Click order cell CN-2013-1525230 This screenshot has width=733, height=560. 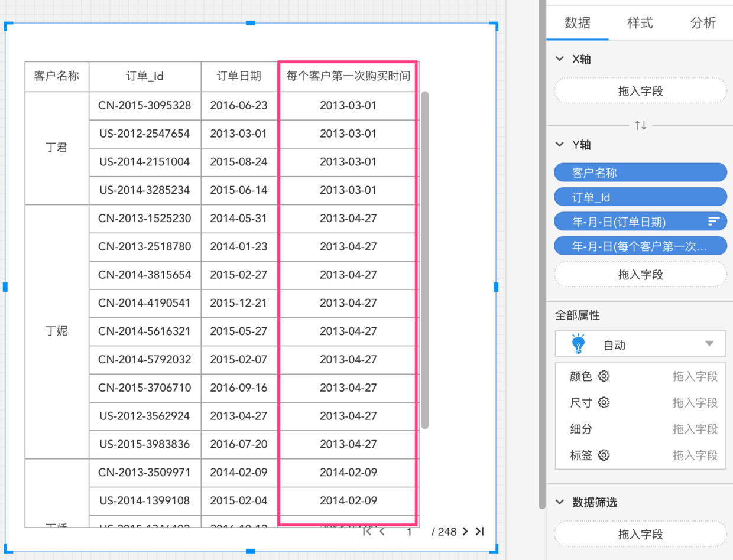[145, 218]
